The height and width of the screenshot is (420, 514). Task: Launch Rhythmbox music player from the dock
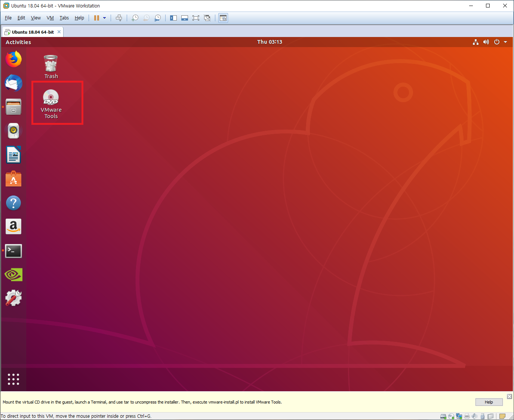[x=13, y=130]
